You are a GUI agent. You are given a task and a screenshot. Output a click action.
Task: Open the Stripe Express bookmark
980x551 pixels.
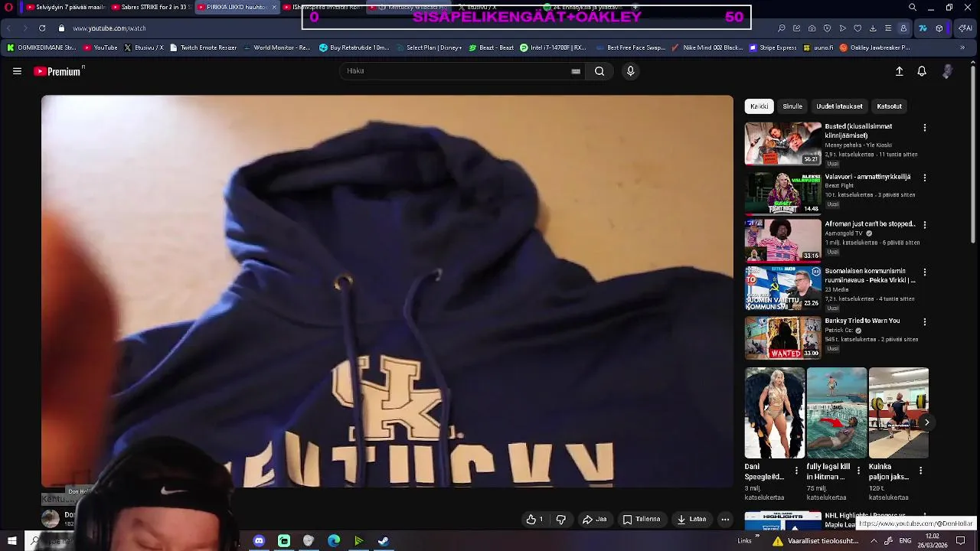[773, 47]
